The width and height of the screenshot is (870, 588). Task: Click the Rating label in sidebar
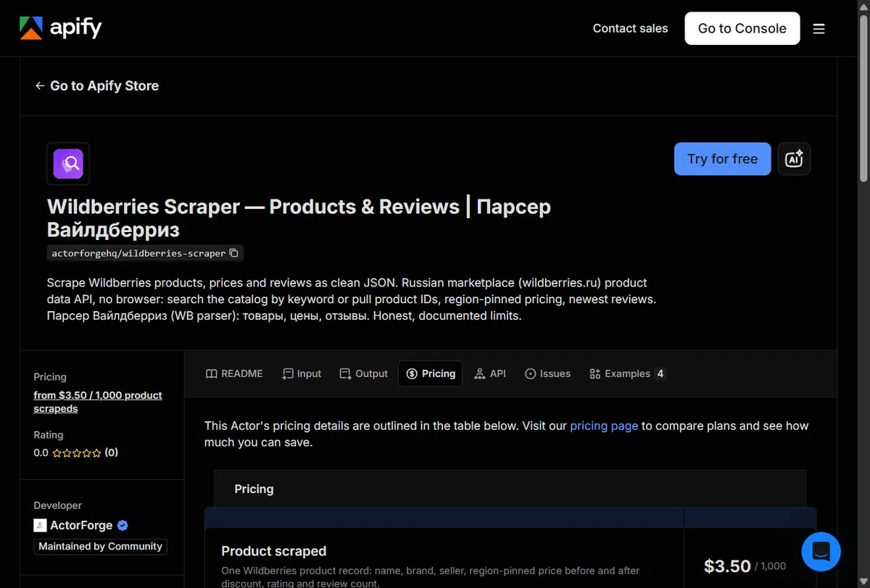(49, 435)
